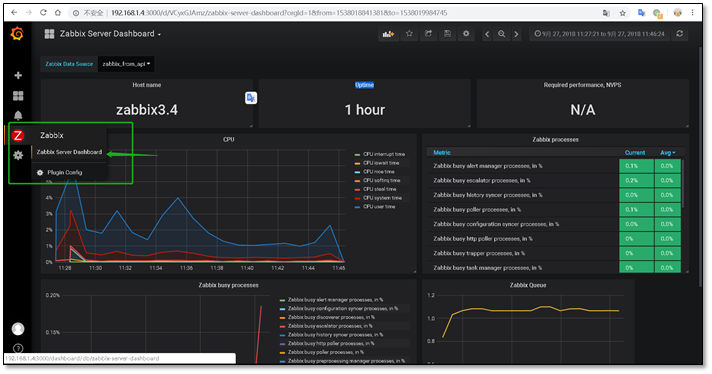Click the Zabbix menu header
This screenshot has height=374, width=712.
click(52, 135)
